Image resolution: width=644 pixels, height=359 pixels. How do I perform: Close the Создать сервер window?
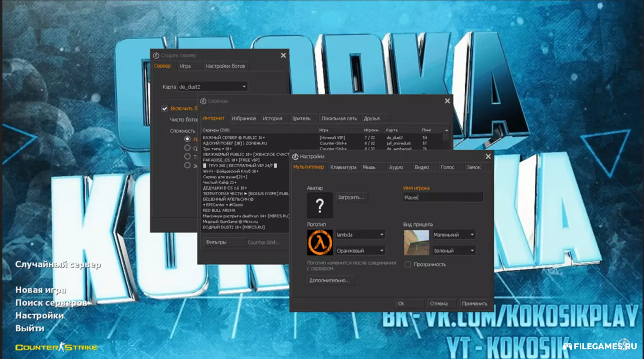tap(283, 55)
